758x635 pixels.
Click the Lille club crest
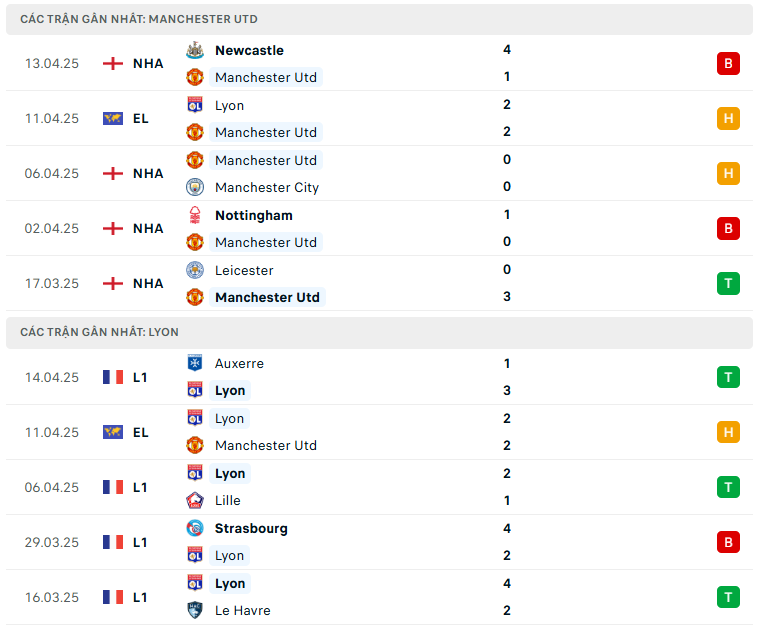[195, 500]
